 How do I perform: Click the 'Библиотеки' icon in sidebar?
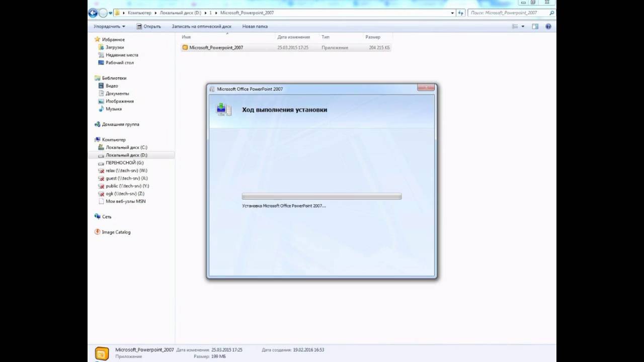pos(98,78)
